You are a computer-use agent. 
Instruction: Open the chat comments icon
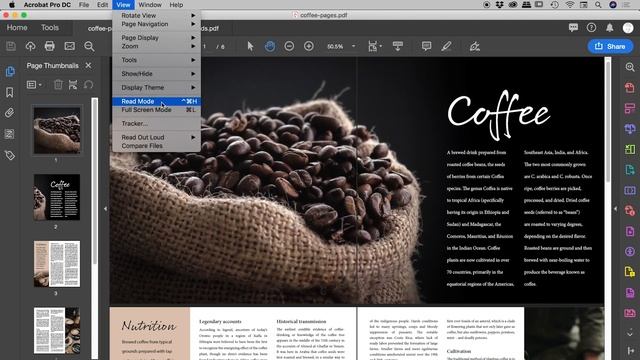pos(573,27)
